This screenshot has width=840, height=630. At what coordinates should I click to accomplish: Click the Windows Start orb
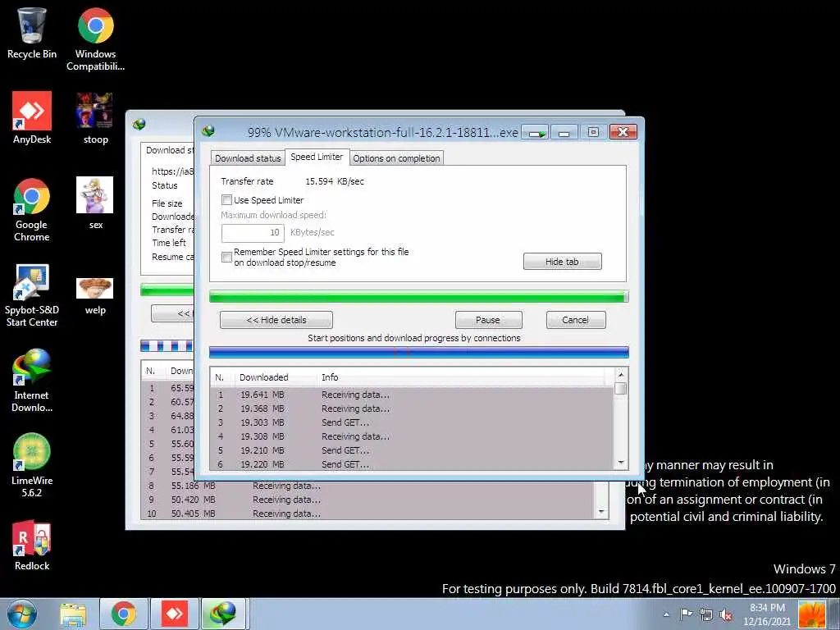(x=22, y=614)
